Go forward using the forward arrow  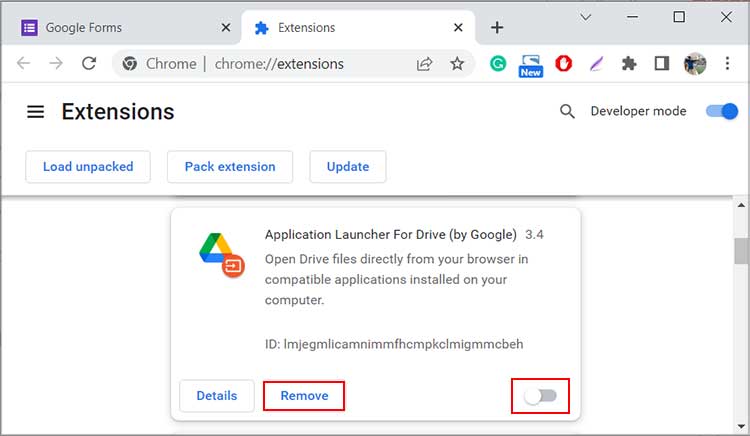click(56, 63)
